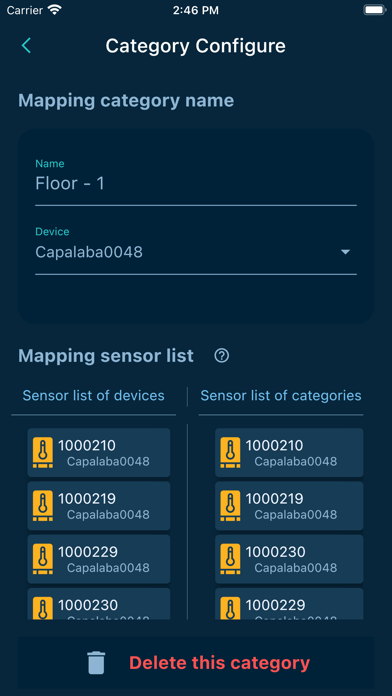
Task: Switch to Sensor list of categories
Action: [281, 395]
